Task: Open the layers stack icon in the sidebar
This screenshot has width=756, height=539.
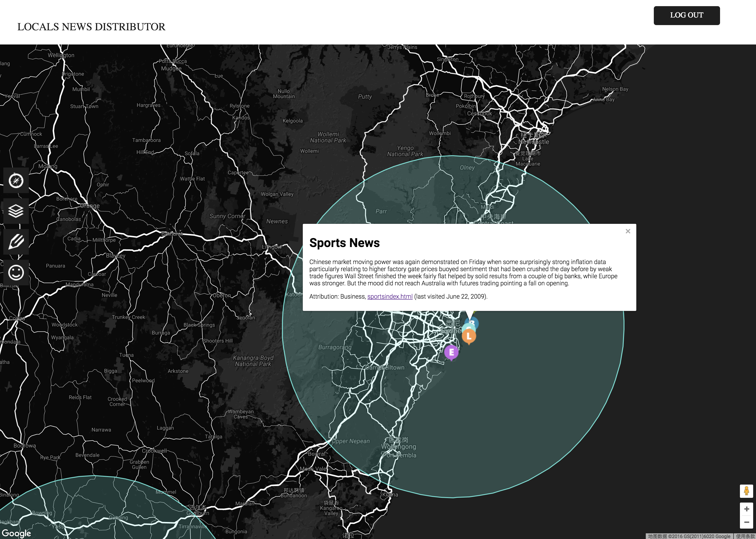Action: coord(16,211)
